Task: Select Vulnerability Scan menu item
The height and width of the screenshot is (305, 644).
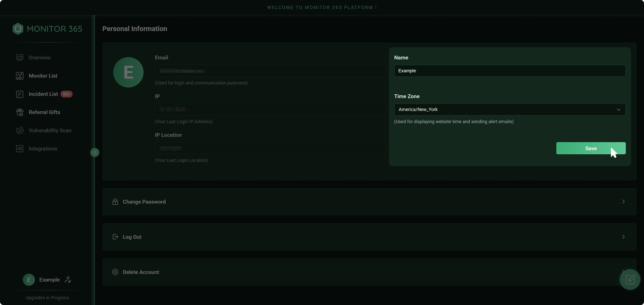Action: (x=50, y=131)
